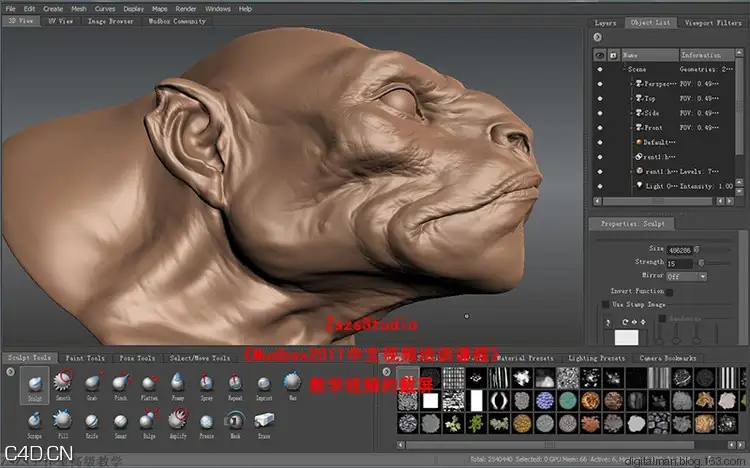Open the Mirror dropdown set to Off
This screenshot has width=750, height=468.
coord(686,277)
